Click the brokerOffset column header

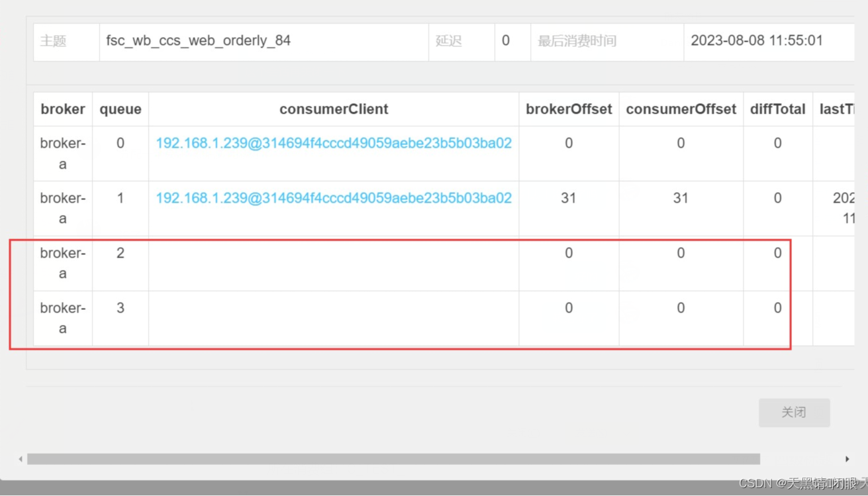click(569, 109)
